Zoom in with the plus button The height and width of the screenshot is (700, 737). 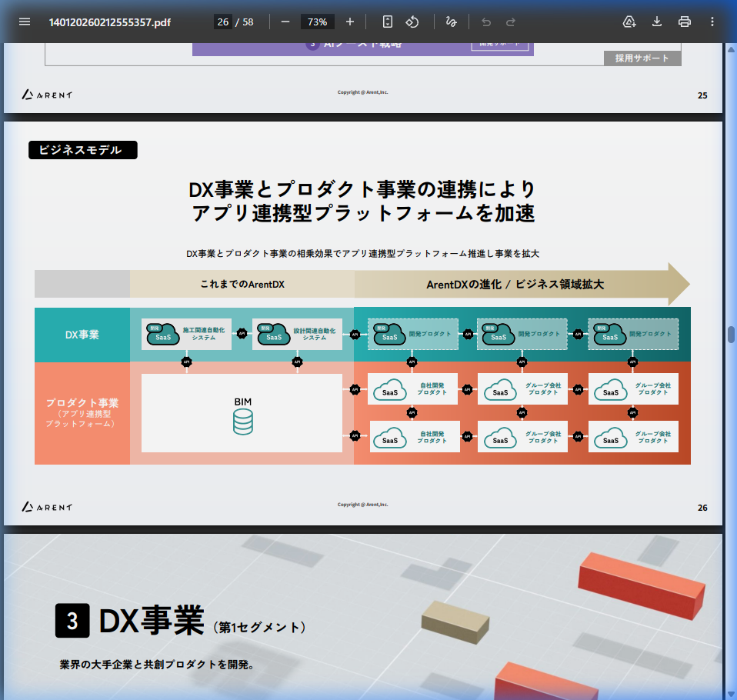click(x=350, y=22)
